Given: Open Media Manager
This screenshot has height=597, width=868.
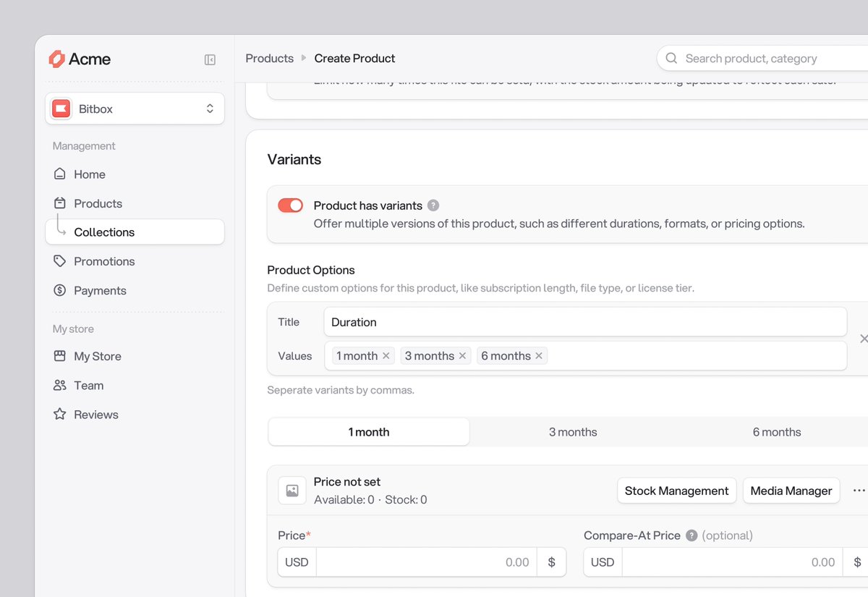Looking at the screenshot, I should pyautogui.click(x=791, y=491).
